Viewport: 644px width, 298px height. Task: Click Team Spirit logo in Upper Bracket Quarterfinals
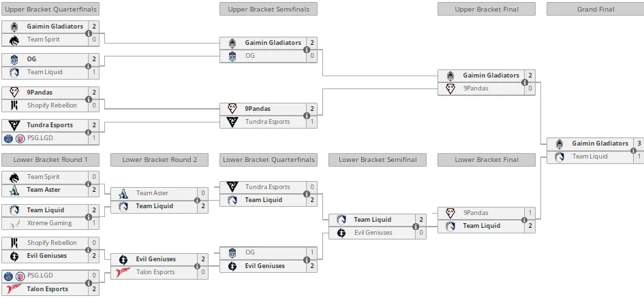14,39
